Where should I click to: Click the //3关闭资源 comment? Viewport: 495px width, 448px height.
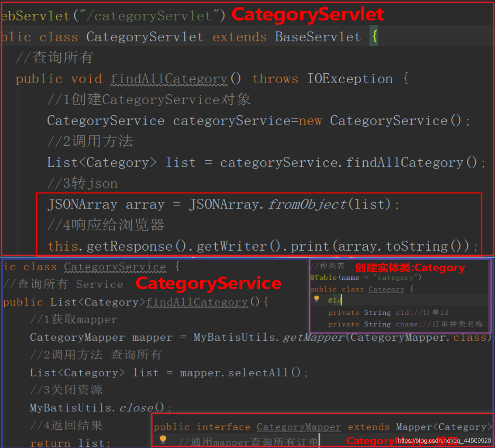click(66, 390)
